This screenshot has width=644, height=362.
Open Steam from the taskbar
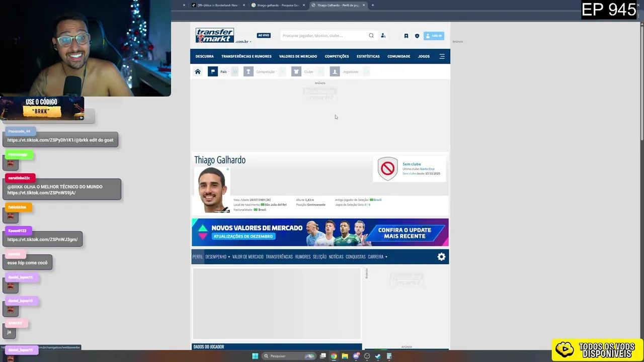click(x=378, y=356)
